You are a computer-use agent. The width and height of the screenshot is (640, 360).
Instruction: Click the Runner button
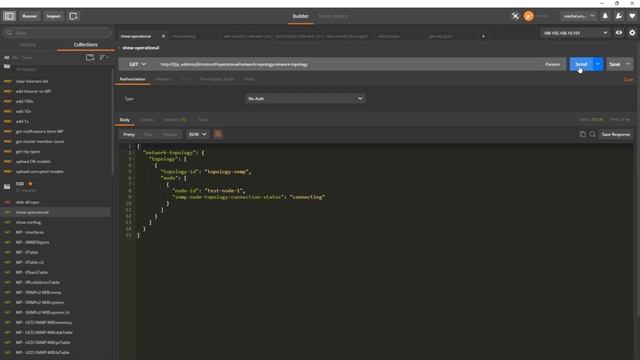[x=29, y=16]
